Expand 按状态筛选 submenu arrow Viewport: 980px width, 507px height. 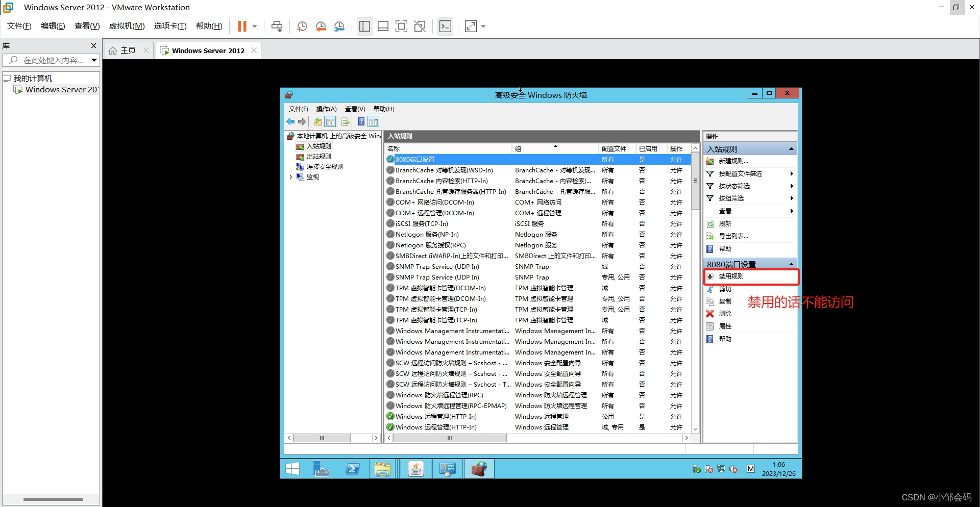(791, 186)
